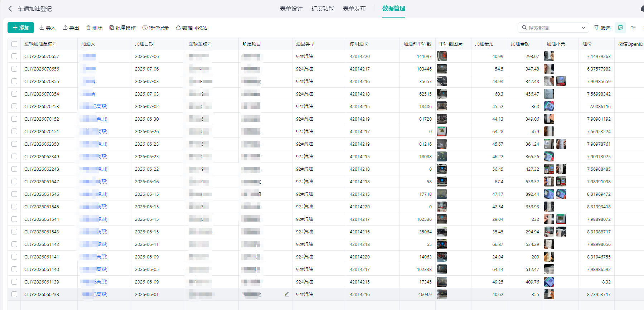644x310 pixels.
Task: Check the row CLJY2026070656 checkbox
Action: coord(14,69)
